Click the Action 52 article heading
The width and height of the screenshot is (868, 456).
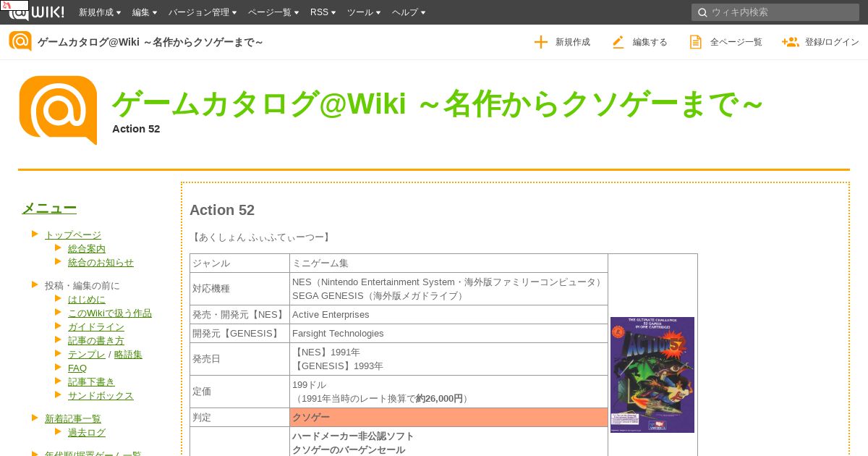pyautogui.click(x=222, y=210)
